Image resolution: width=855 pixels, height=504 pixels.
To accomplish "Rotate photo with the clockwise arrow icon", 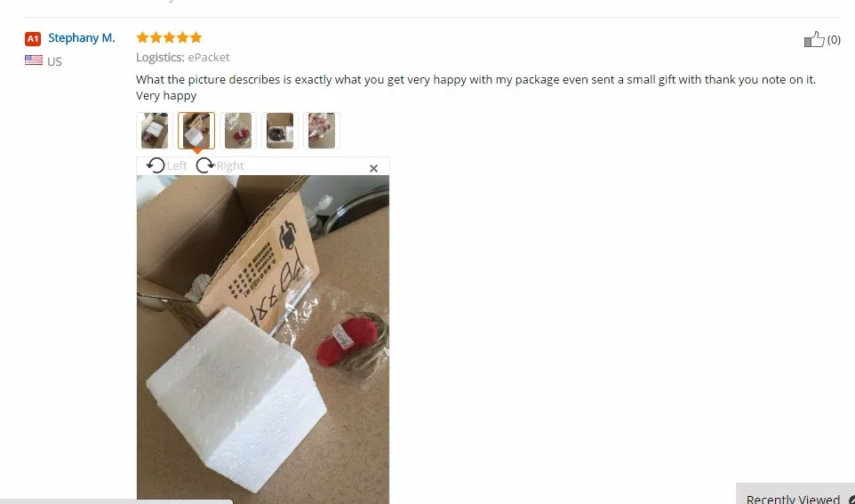I will (205, 165).
